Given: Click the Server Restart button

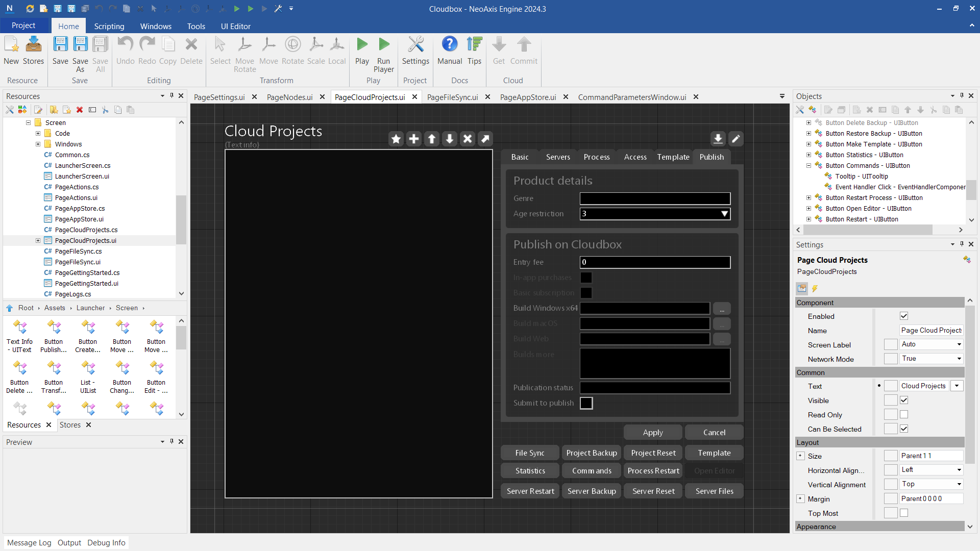Looking at the screenshot, I should pos(530,491).
